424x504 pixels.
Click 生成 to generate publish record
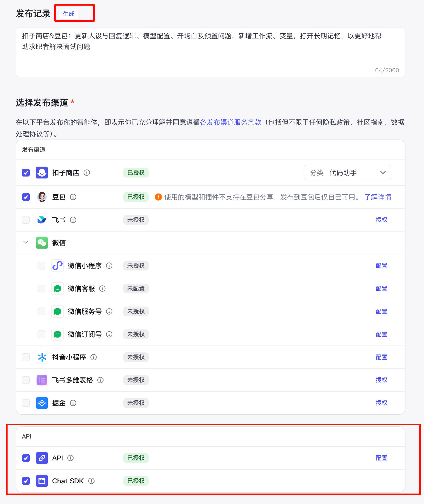pyautogui.click(x=69, y=14)
